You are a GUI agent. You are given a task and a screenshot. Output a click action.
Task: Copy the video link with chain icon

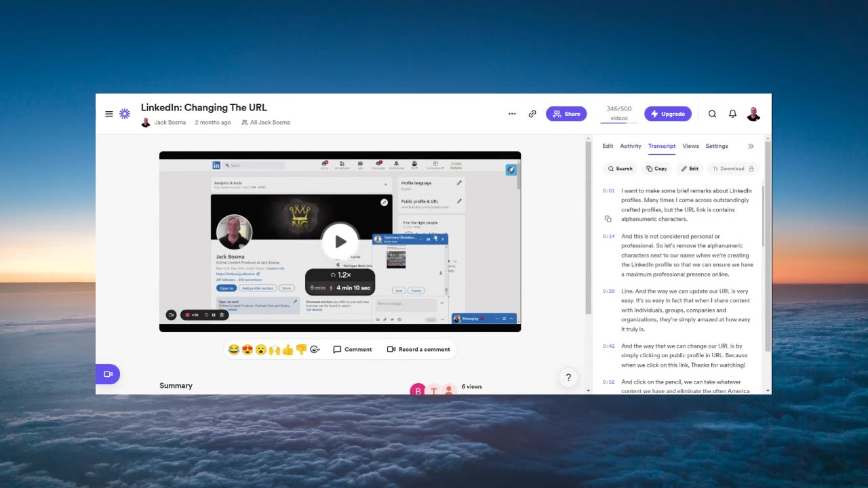tap(532, 114)
